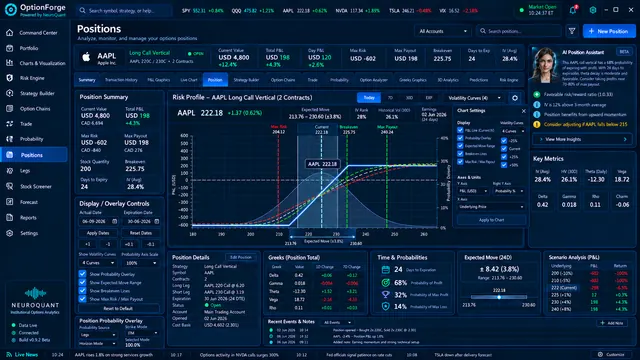Open the Forecast sidebar item

coord(33,202)
